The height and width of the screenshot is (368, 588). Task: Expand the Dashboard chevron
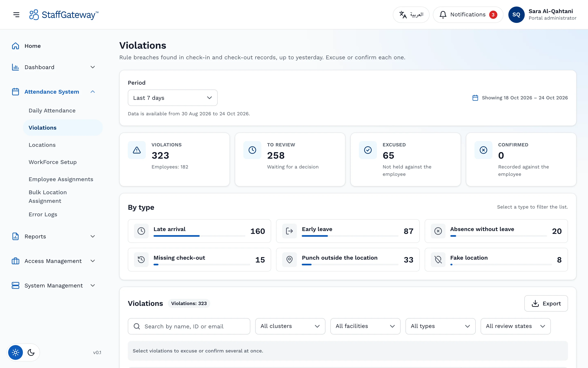(x=92, y=67)
